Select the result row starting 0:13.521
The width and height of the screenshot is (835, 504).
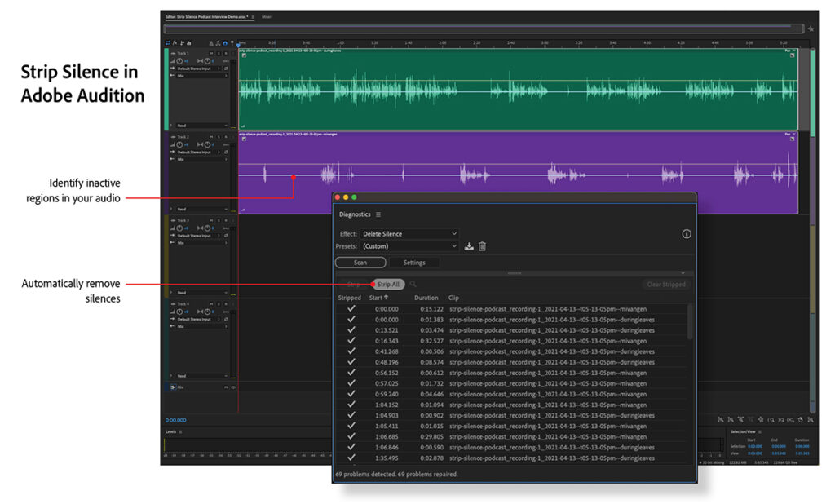(x=511, y=330)
